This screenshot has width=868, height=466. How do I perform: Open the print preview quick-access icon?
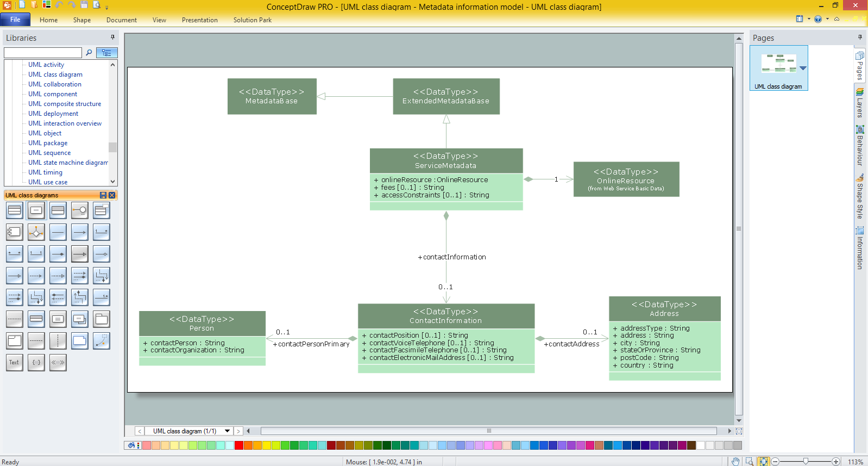tap(97, 5)
